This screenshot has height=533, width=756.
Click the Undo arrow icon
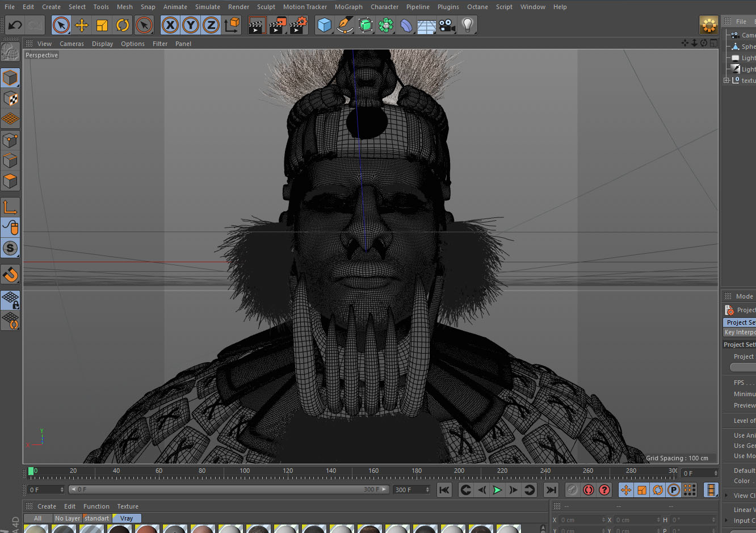point(15,25)
